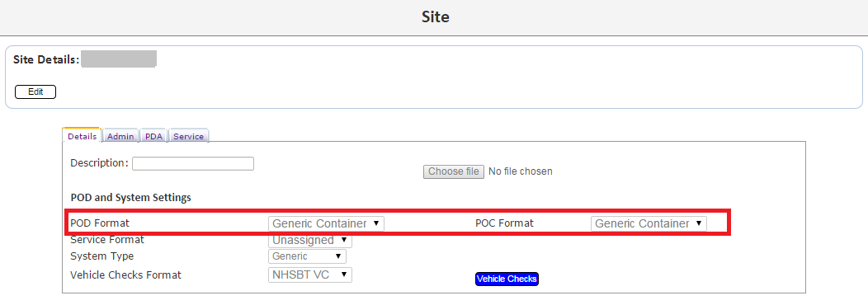Open the POD Format dropdown

[326, 223]
